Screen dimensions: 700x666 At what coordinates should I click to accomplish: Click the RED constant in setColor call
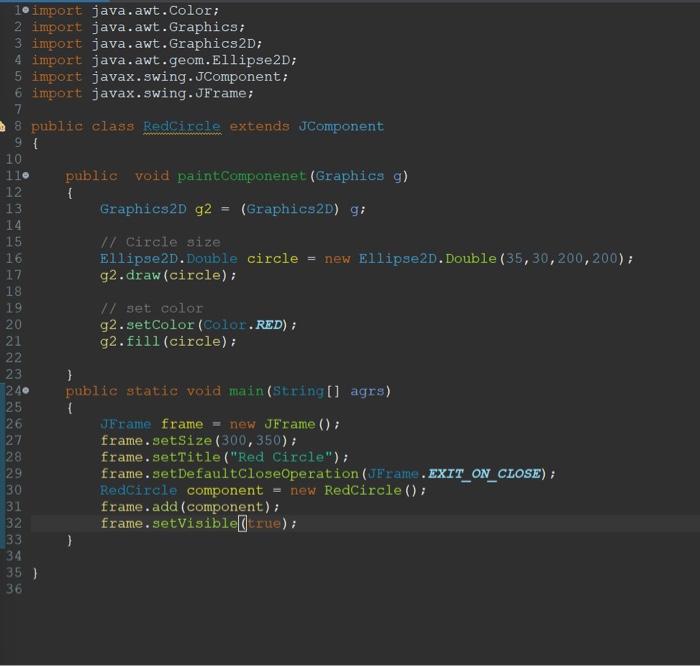[268, 325]
